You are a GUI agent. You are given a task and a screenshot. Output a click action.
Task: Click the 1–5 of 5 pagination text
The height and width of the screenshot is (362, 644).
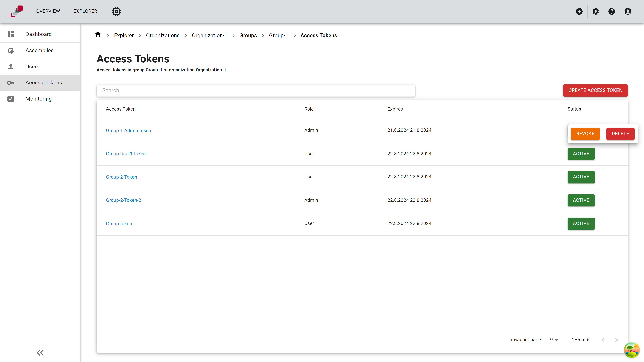coord(580,340)
